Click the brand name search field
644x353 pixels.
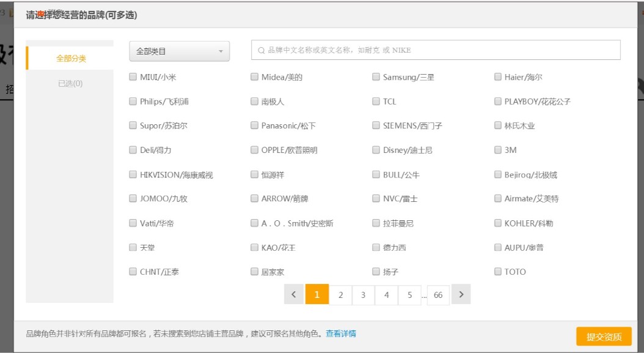tap(436, 50)
